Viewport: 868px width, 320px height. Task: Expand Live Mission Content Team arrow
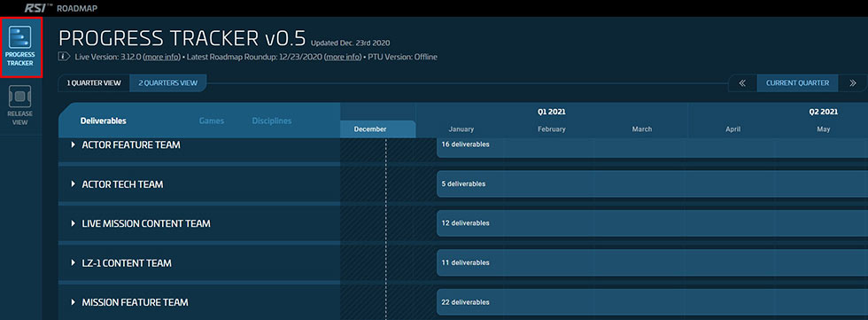point(73,223)
